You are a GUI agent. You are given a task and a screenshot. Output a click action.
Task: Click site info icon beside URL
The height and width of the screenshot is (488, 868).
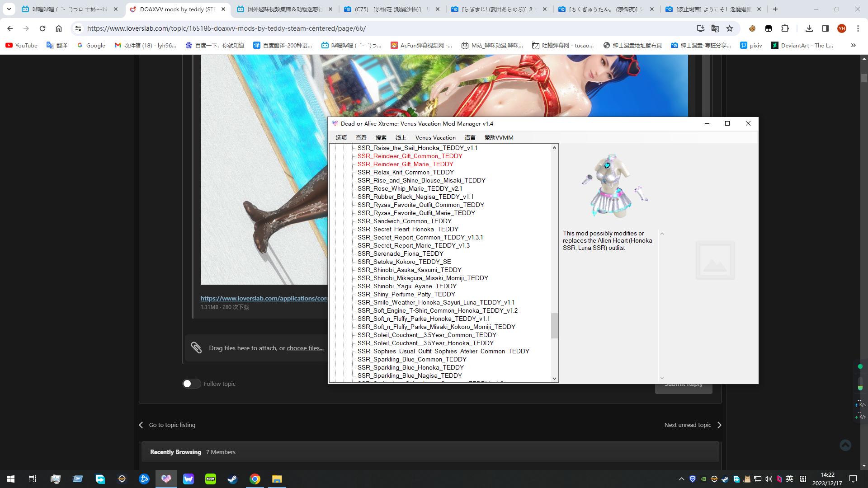(x=78, y=28)
